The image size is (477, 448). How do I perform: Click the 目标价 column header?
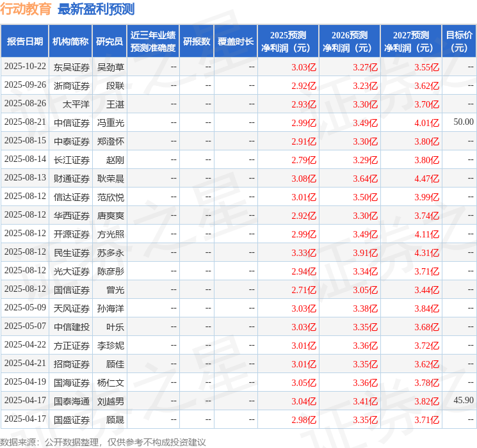459,41
